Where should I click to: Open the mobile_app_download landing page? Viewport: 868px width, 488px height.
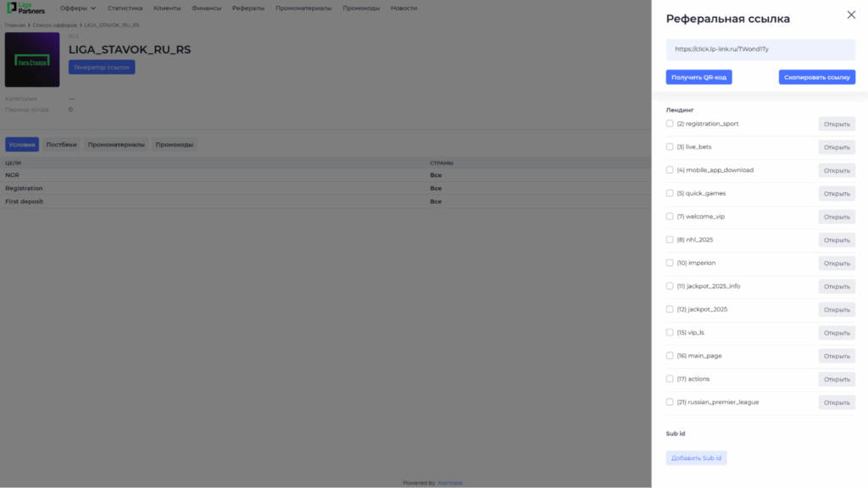(836, 170)
